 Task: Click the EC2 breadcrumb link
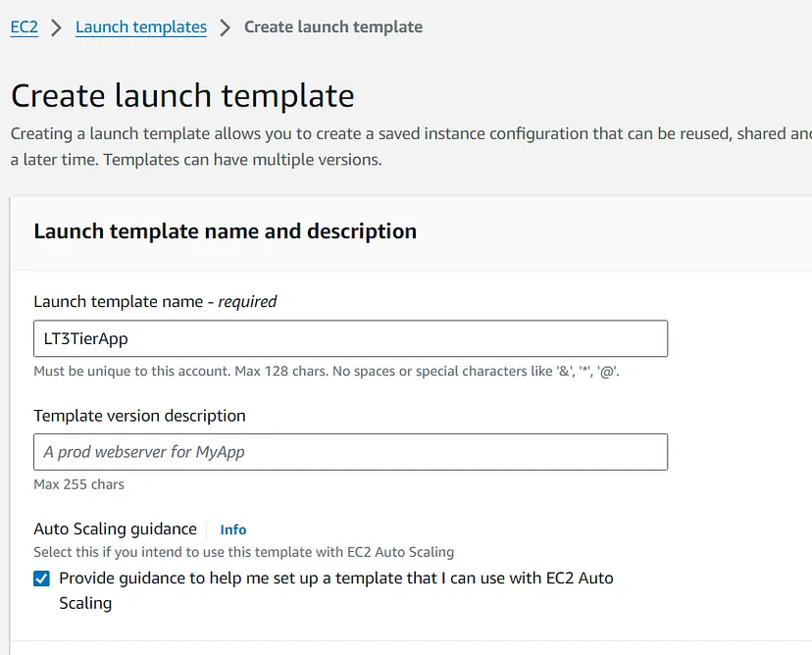24,27
